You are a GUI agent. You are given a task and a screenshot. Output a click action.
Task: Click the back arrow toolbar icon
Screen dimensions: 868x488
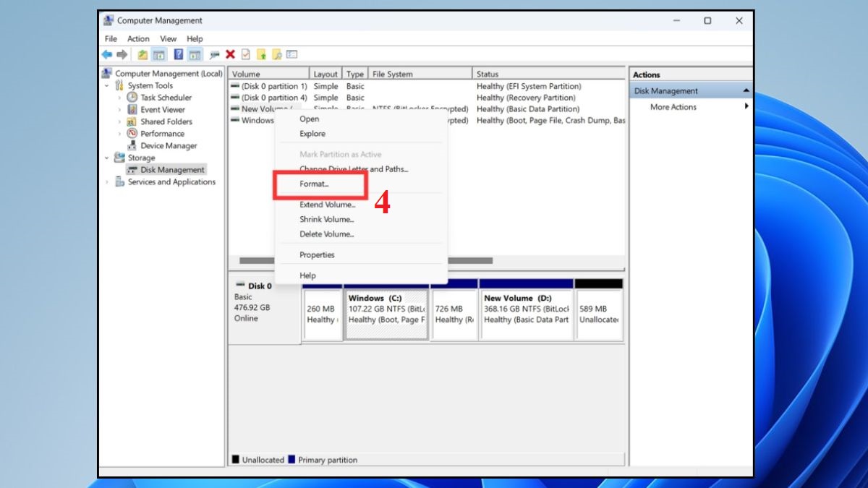coord(108,54)
